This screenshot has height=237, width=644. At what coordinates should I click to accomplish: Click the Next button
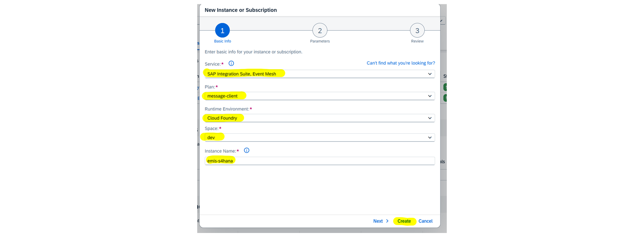[x=381, y=221]
